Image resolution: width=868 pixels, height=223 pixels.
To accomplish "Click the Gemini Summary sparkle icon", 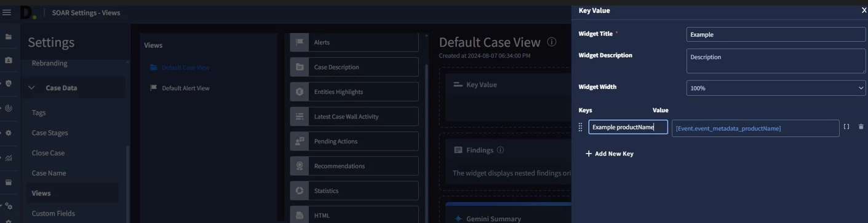I will pyautogui.click(x=458, y=219).
